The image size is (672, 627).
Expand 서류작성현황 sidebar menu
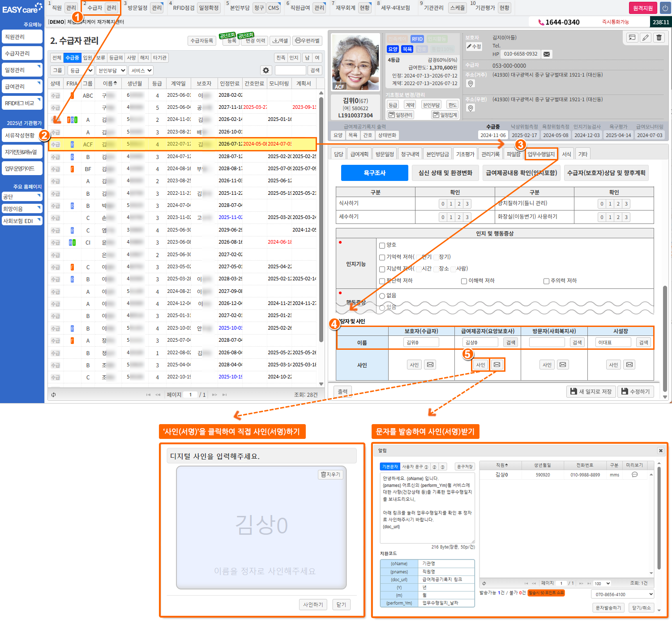(x=22, y=135)
